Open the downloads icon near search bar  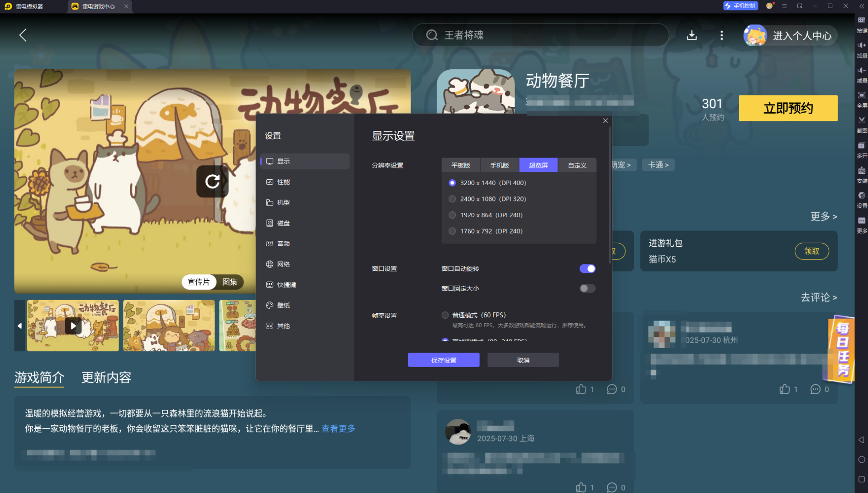pyautogui.click(x=692, y=35)
